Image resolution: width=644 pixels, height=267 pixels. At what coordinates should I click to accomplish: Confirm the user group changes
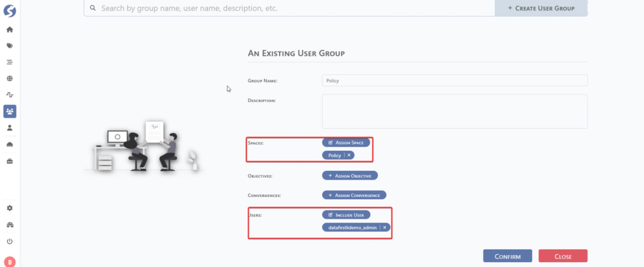[507, 256]
